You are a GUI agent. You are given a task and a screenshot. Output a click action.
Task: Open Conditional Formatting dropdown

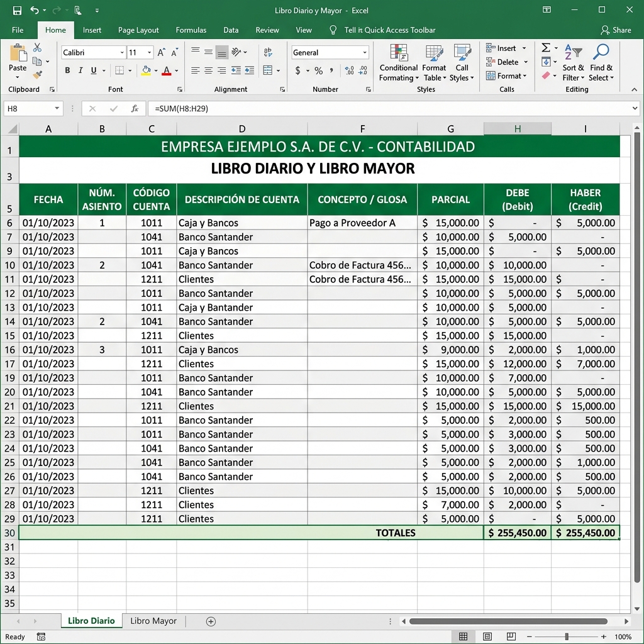(398, 62)
